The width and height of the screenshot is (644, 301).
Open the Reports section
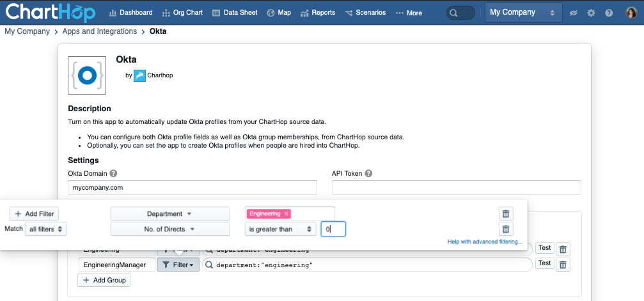(x=318, y=13)
